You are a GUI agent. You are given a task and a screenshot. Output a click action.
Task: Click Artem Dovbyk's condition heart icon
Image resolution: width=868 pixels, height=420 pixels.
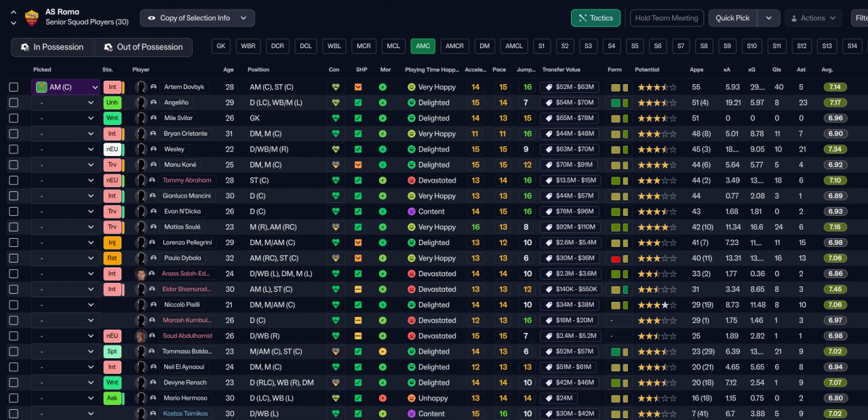click(334, 88)
